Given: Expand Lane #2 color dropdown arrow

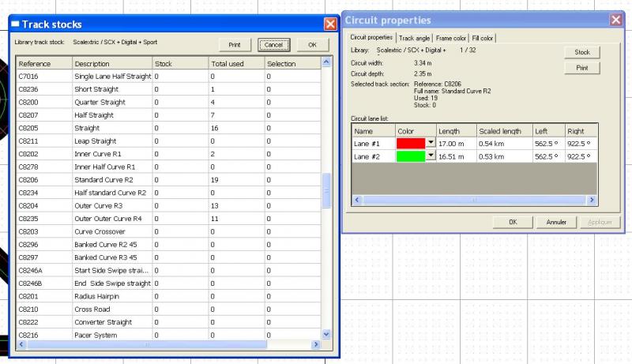Looking at the screenshot, I should pyautogui.click(x=431, y=156).
